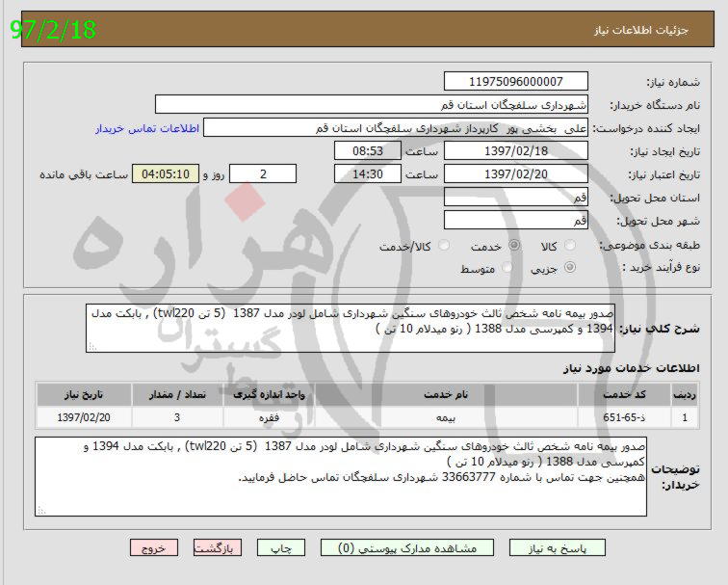The height and width of the screenshot is (585, 728).
Task: Click the ایجاد کننده درخواست field
Action: point(396,128)
